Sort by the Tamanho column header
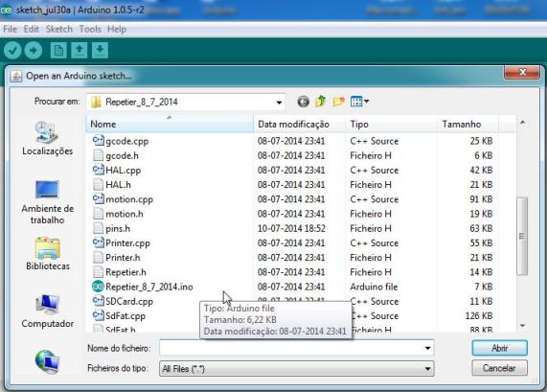The image size is (547, 392). tap(468, 125)
